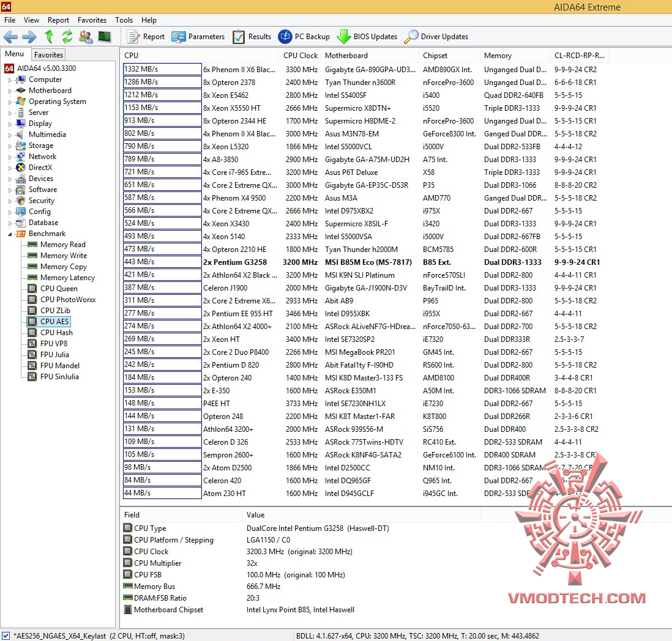Select Database in the tree
Screen dimensions: 672x641
[43, 223]
